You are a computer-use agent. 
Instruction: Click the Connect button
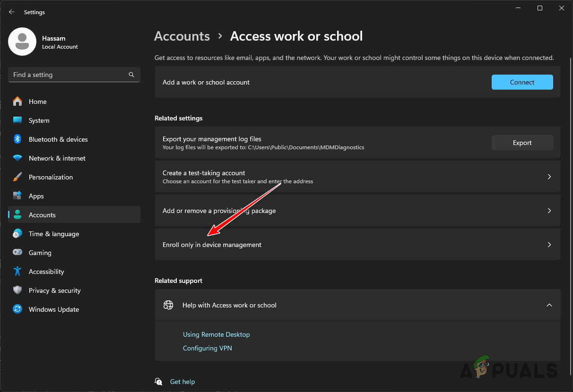click(522, 82)
